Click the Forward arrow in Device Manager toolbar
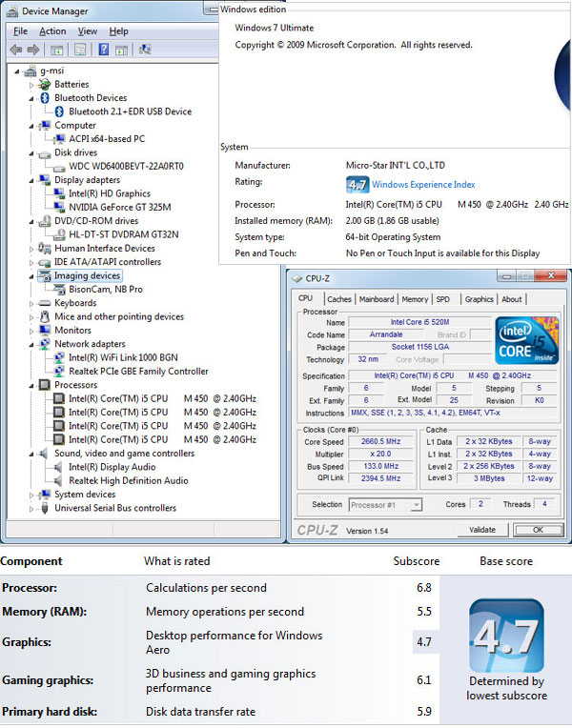Image resolution: width=572 pixels, height=728 pixels. [x=33, y=50]
